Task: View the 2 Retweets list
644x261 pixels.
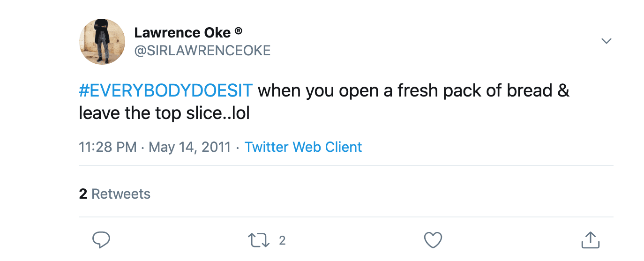Action: pyautogui.click(x=115, y=194)
